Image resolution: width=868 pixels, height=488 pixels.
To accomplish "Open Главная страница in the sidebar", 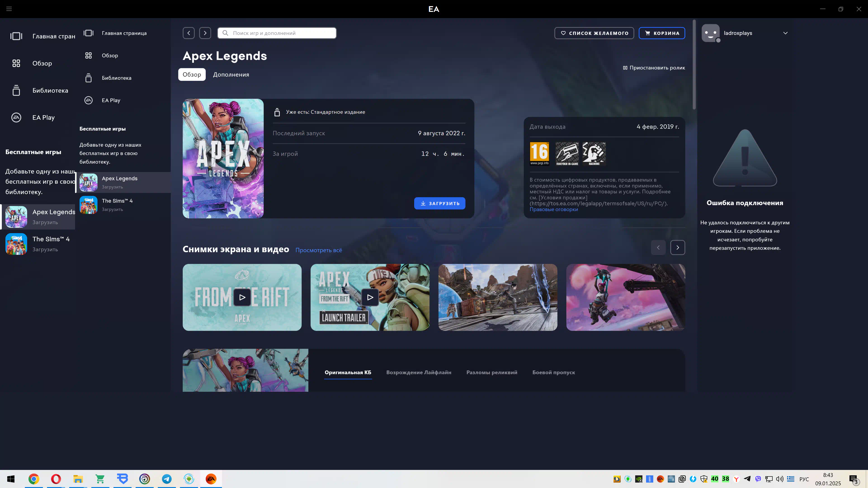I will click(x=124, y=33).
